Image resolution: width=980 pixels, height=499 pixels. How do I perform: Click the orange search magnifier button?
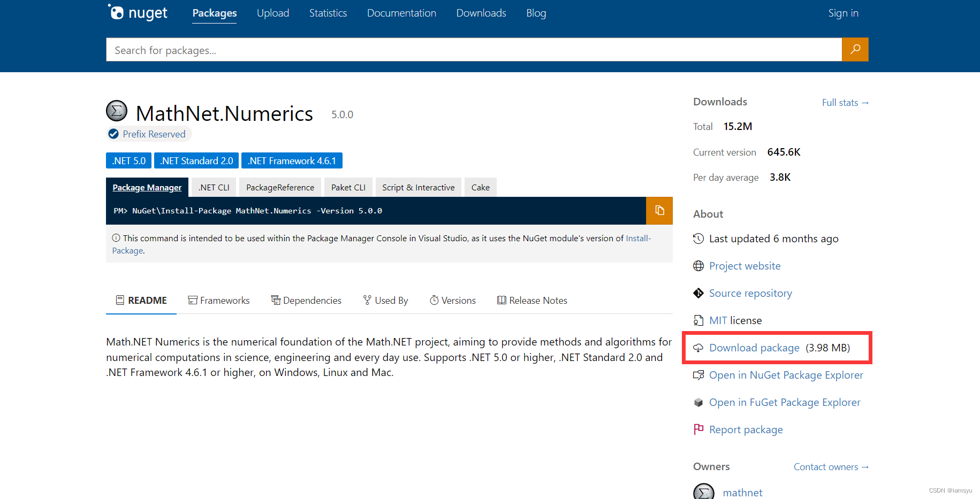855,49
